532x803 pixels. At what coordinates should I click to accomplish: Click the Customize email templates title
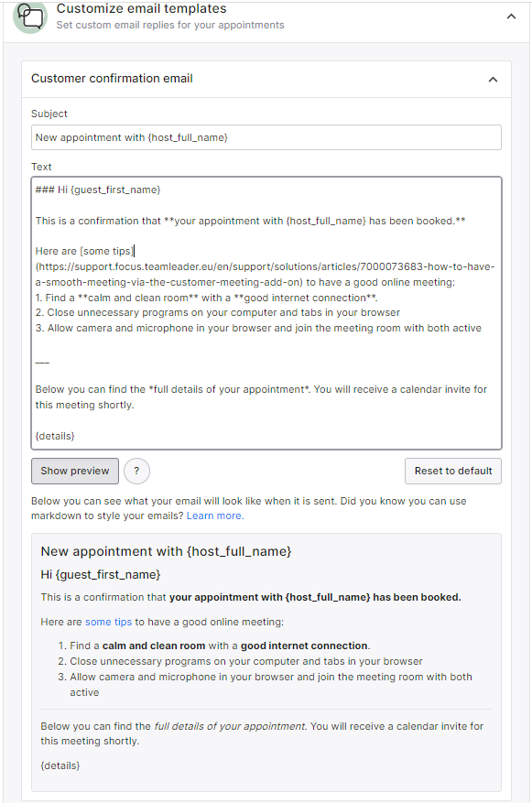point(141,8)
